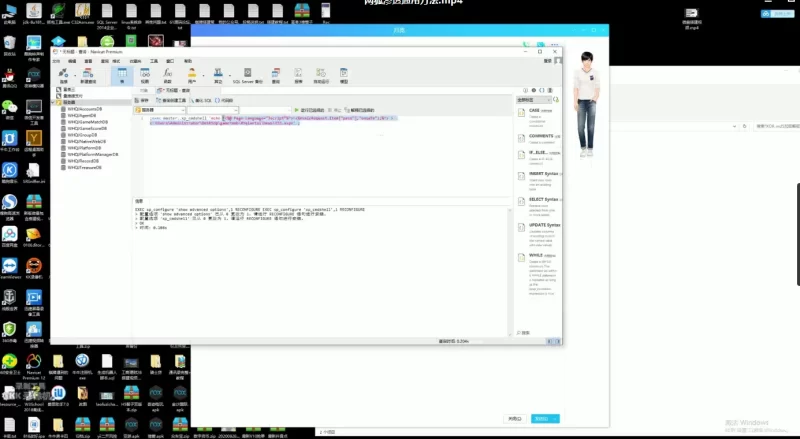The width and height of the screenshot is (800, 439).
Task: Click the New Query toolbar icon
Action: tap(88, 75)
